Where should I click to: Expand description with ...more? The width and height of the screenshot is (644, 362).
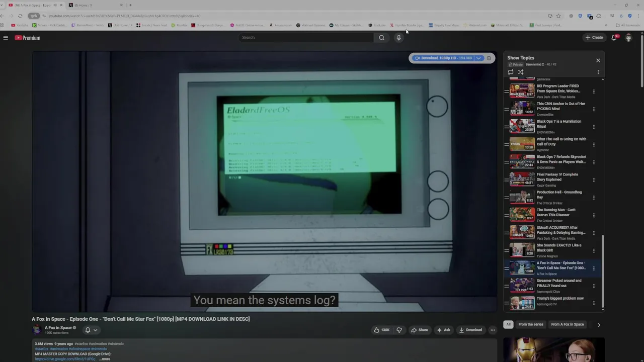pyautogui.click(x=104, y=359)
